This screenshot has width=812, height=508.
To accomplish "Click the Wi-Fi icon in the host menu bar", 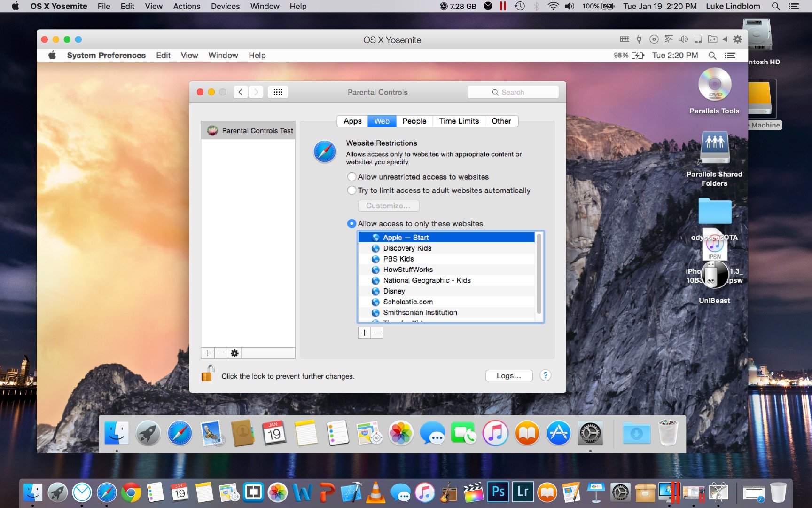I will (x=554, y=6).
